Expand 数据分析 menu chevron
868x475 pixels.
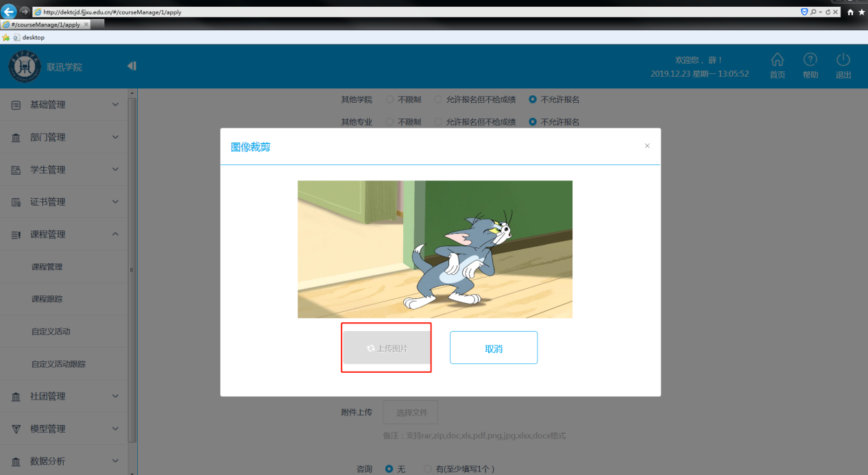pos(115,461)
